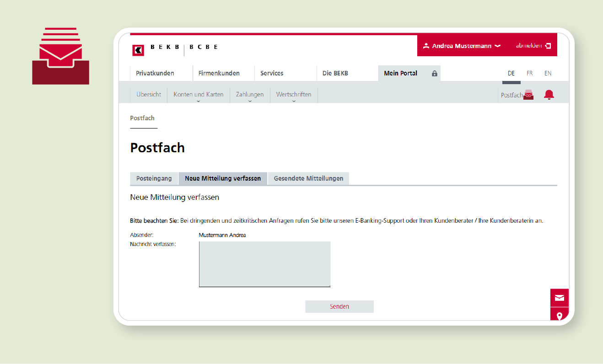Click the padlock icon on Mein Portal
603x364 pixels.
point(434,74)
